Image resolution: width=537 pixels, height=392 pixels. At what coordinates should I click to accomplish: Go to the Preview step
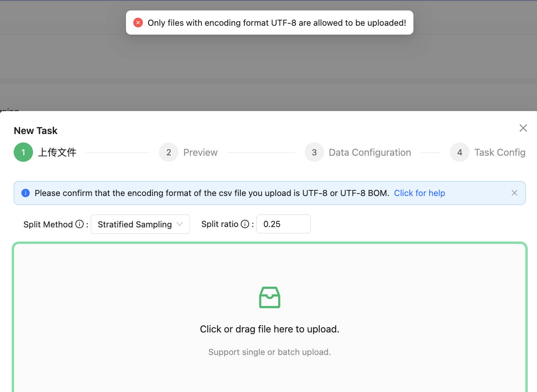click(200, 153)
